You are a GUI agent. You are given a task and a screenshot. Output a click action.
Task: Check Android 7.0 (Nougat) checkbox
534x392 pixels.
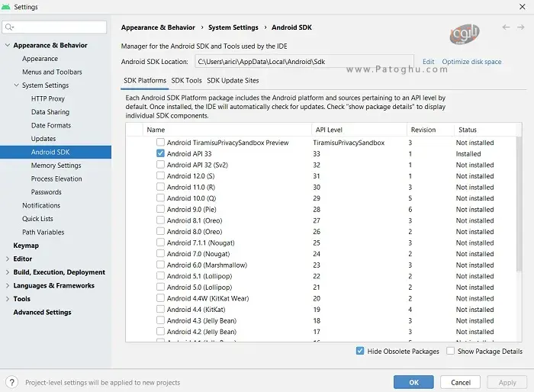pos(160,253)
